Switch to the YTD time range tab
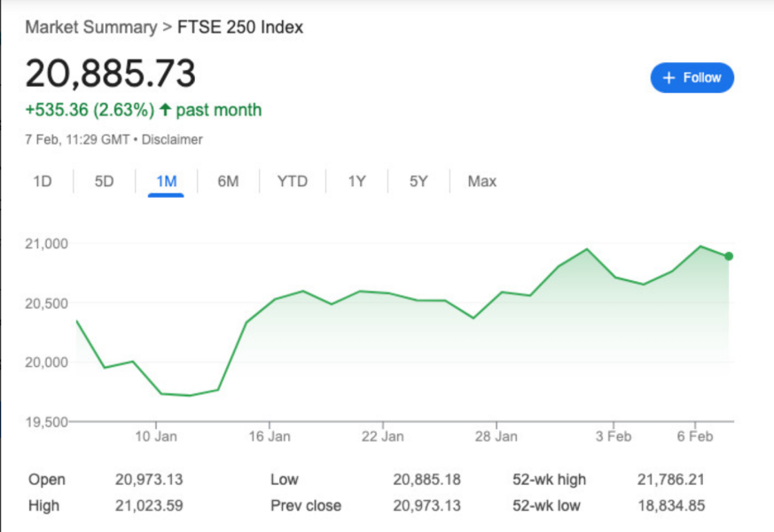Viewport: 774px width, 532px height. point(293,181)
